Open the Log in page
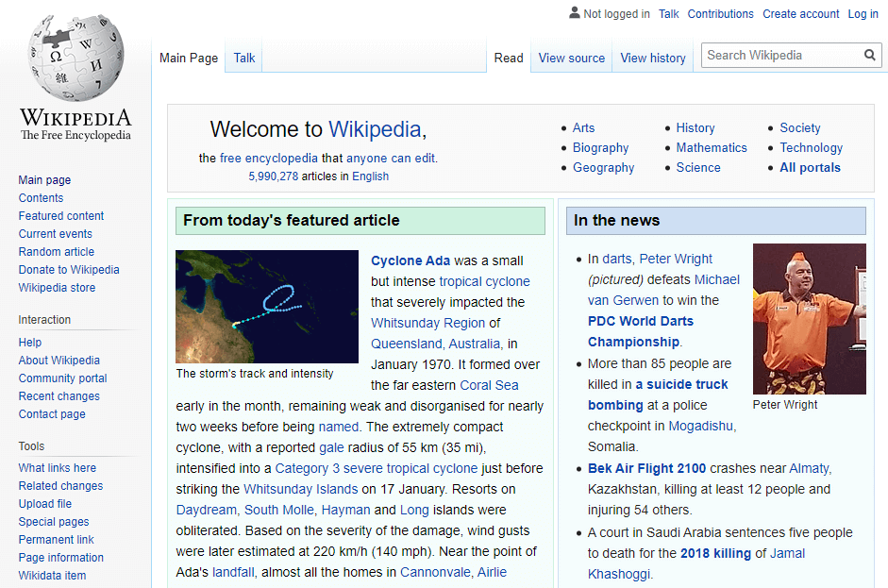The height and width of the screenshot is (588, 888). (x=863, y=13)
